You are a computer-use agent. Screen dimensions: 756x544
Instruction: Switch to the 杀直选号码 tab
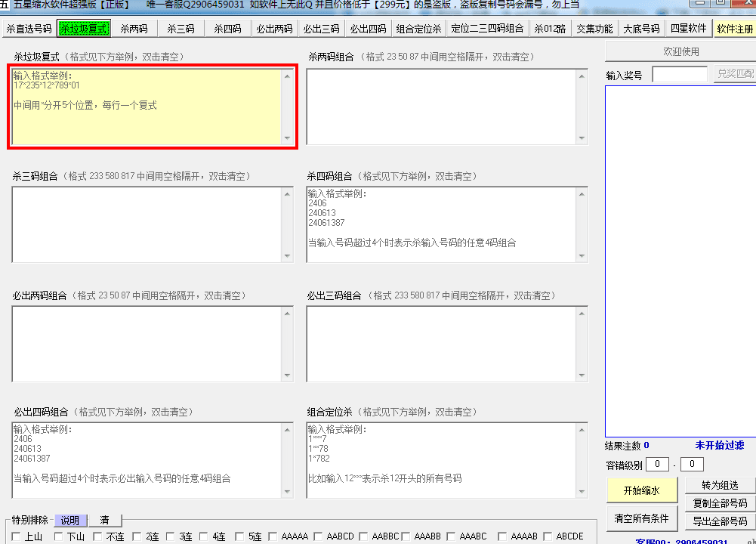[29, 29]
